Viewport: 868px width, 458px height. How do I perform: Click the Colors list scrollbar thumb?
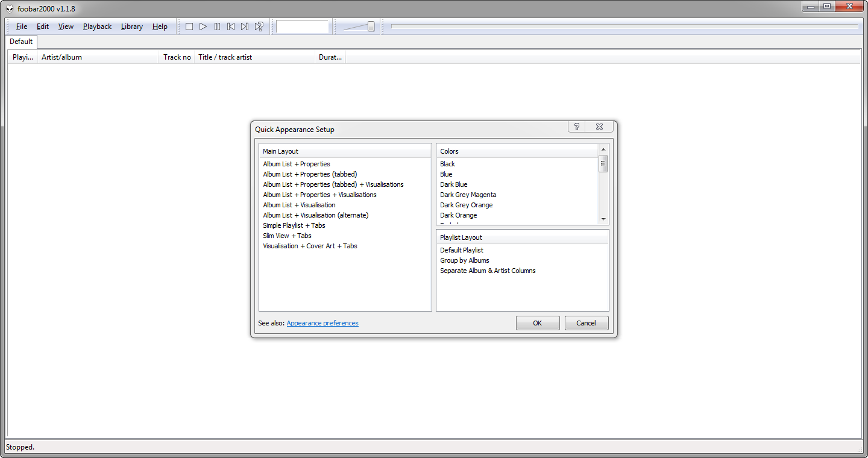tap(603, 163)
